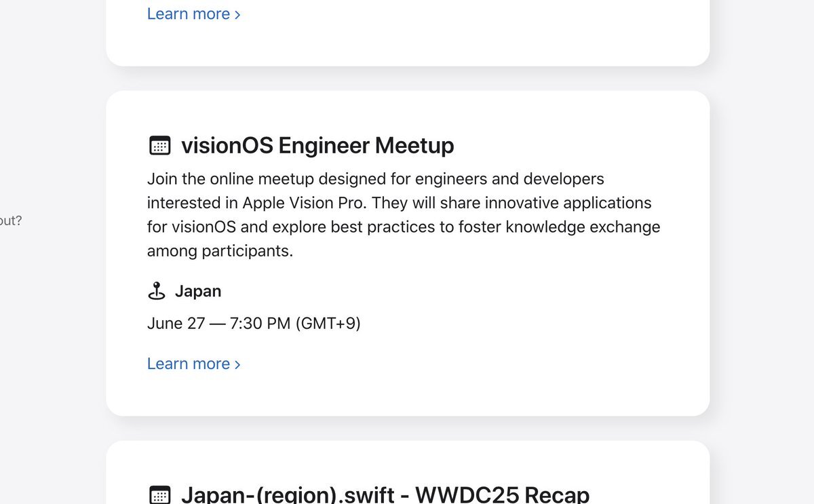Click the phrase 'among participants' in description
The image size is (814, 504).
coord(220,251)
